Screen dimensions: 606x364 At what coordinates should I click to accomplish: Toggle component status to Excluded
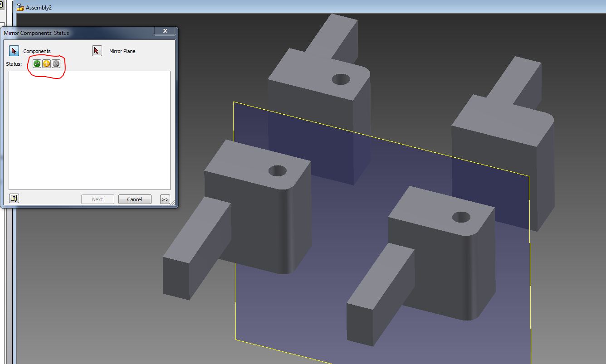(55, 63)
